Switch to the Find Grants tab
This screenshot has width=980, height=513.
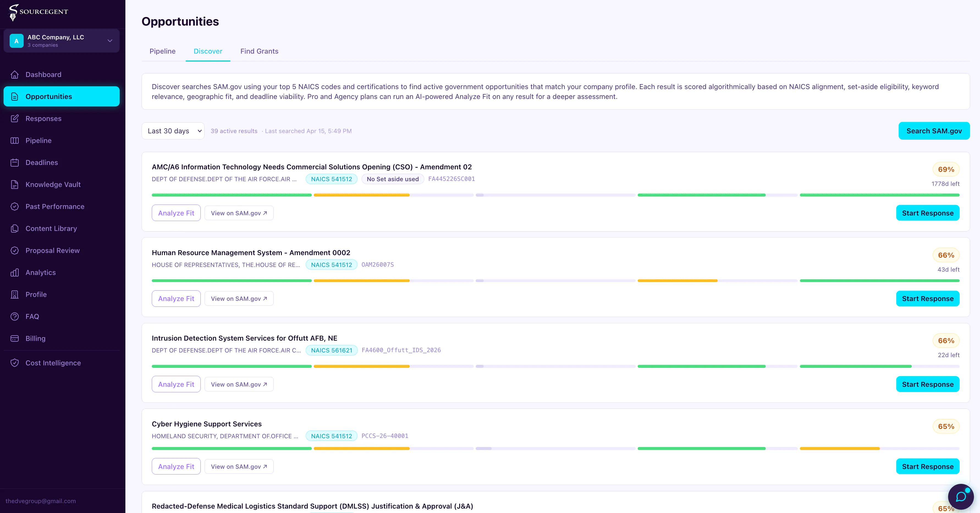260,51
